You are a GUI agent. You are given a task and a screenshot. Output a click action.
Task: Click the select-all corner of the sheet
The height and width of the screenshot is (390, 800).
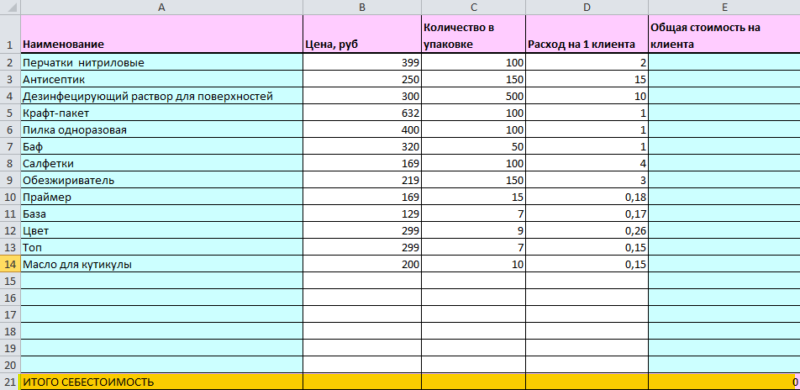tap(10, 7)
